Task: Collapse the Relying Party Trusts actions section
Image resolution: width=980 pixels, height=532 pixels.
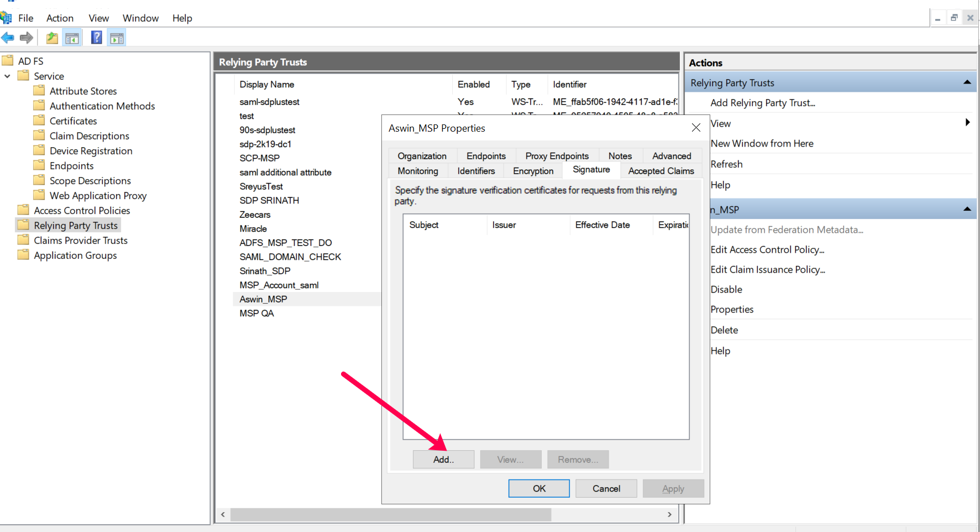Action: [967, 82]
